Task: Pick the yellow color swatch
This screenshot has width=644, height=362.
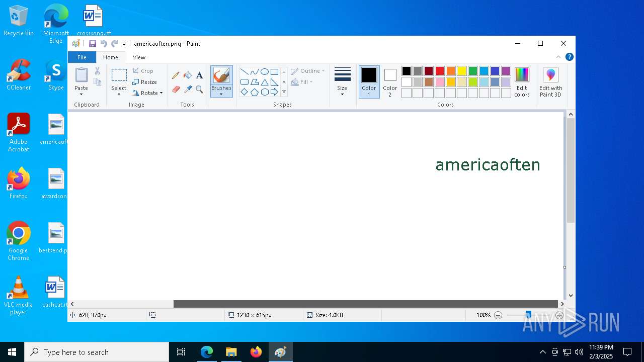Action: pyautogui.click(x=462, y=71)
